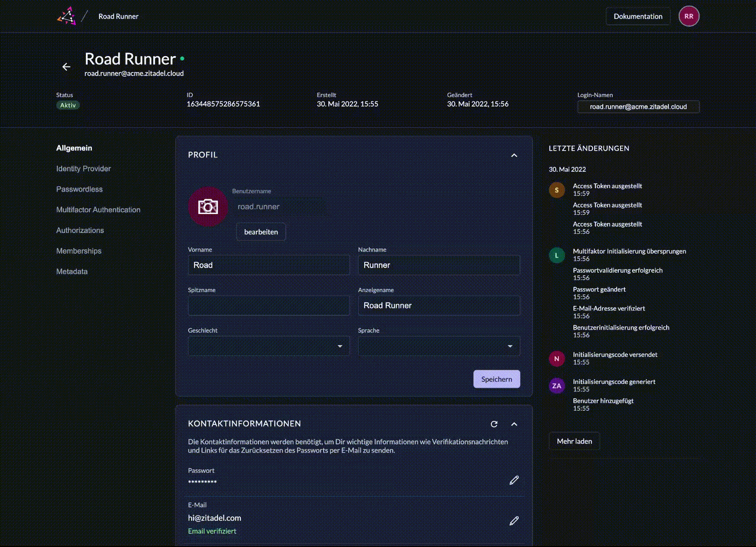
Task: Click the ZITADEL logo icon
Action: (66, 16)
